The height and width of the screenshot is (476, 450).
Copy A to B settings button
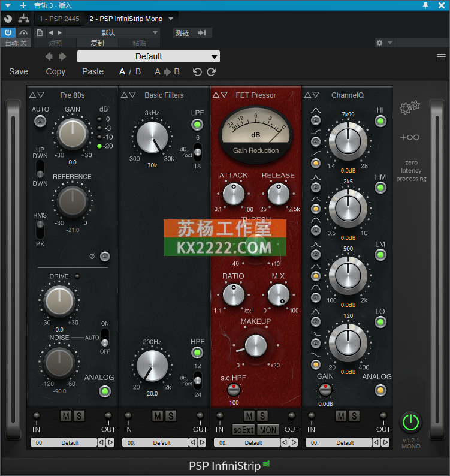point(167,72)
